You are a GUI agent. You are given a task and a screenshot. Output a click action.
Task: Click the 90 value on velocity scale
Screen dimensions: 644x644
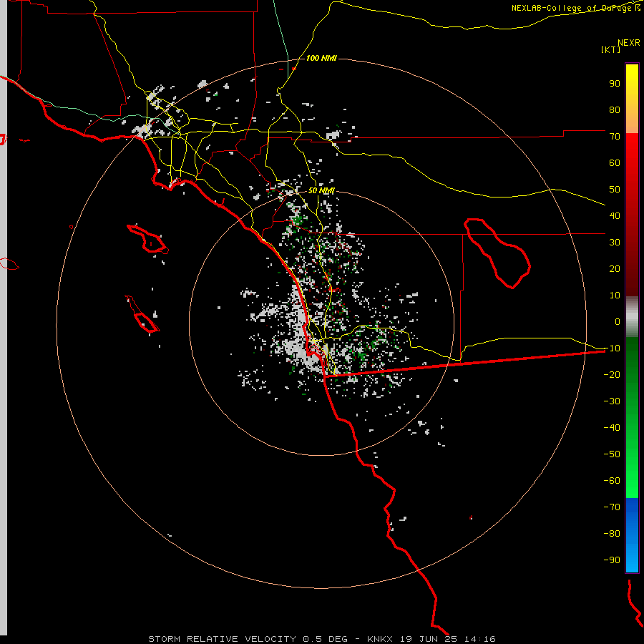[615, 84]
